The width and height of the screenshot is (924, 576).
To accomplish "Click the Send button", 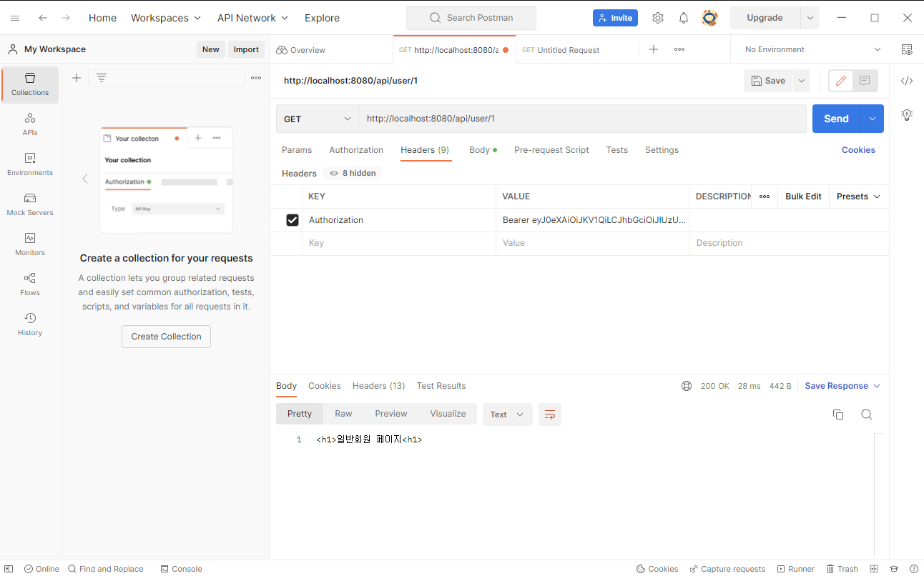I will [x=835, y=118].
